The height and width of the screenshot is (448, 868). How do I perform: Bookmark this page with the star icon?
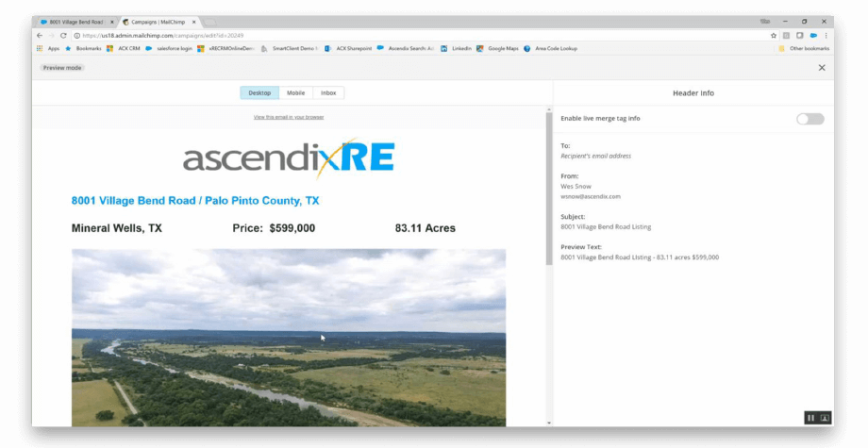pyautogui.click(x=774, y=36)
